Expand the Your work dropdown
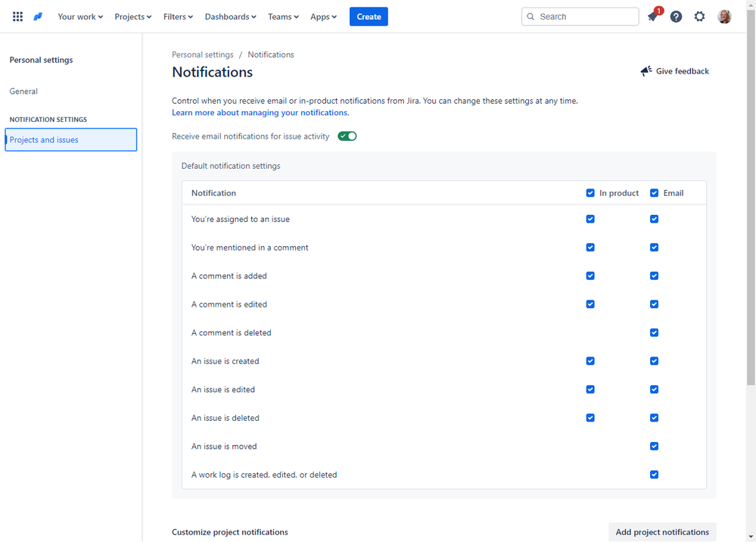Viewport: 756px width, 542px height. 80,17
